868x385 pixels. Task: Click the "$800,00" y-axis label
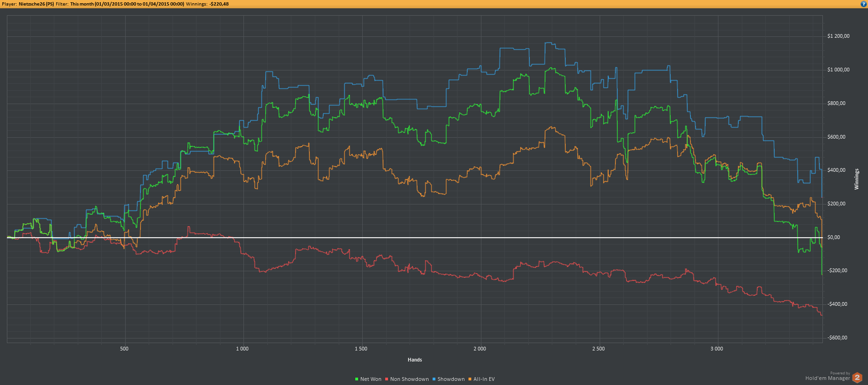[x=836, y=103]
